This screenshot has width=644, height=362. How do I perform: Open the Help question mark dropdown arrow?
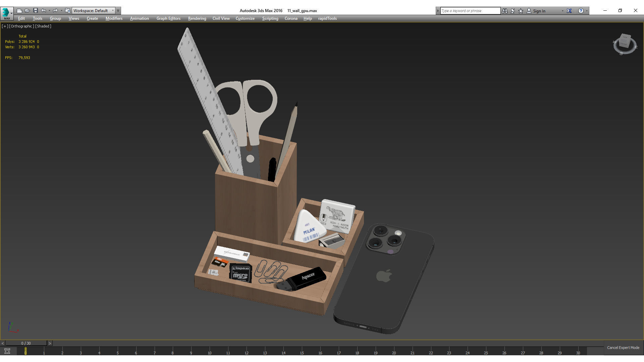587,11
